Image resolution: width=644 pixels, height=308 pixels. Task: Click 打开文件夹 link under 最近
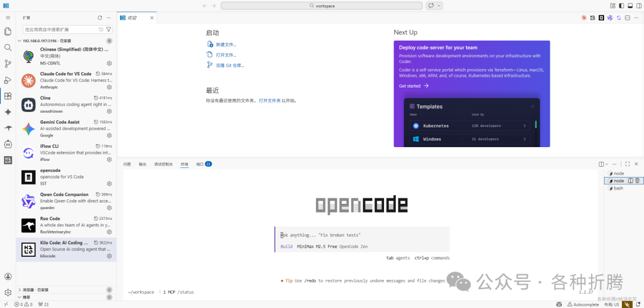(270, 101)
